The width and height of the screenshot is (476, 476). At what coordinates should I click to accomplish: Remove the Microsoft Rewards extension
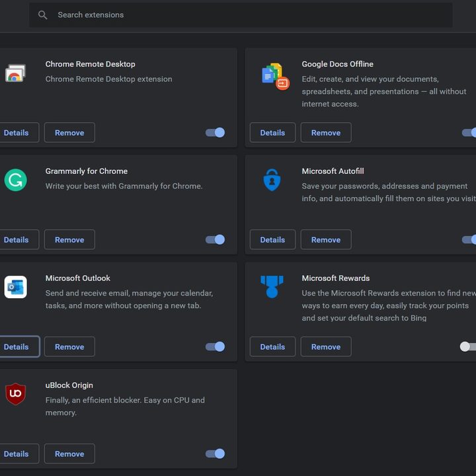[326, 346]
